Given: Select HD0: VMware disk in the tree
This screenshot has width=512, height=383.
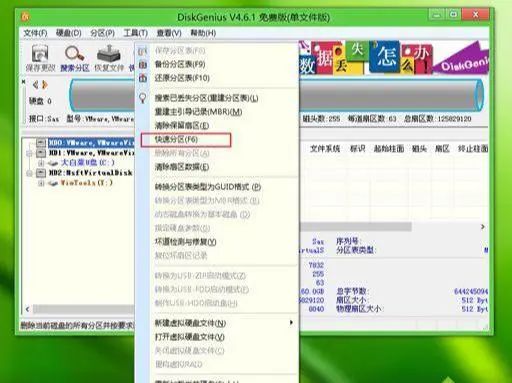Looking at the screenshot, I should tap(91, 143).
